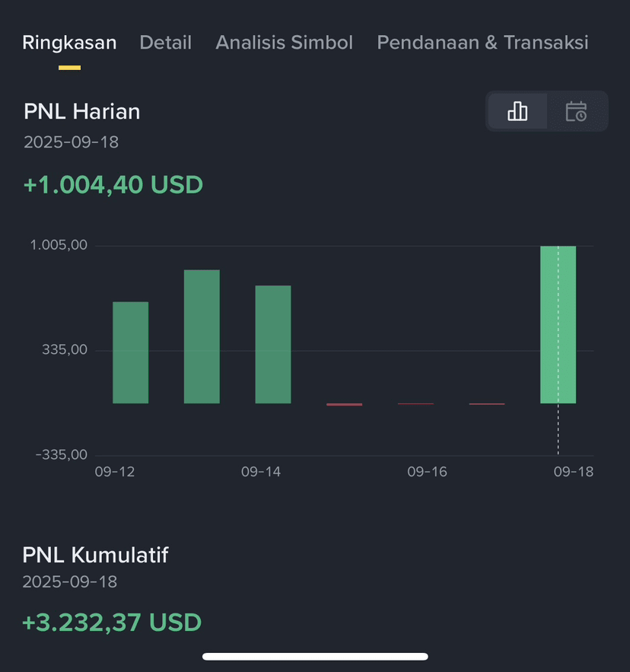Tap the PNL Kumulatif heading

pos(95,555)
